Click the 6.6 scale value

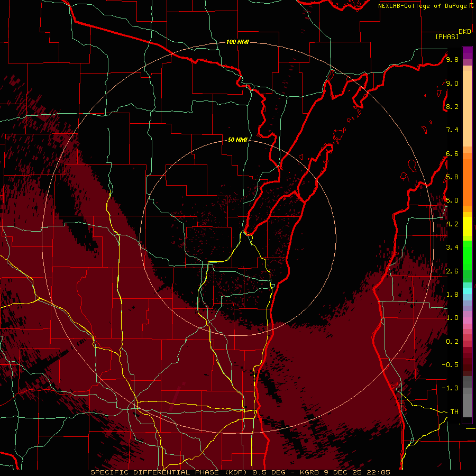point(452,153)
